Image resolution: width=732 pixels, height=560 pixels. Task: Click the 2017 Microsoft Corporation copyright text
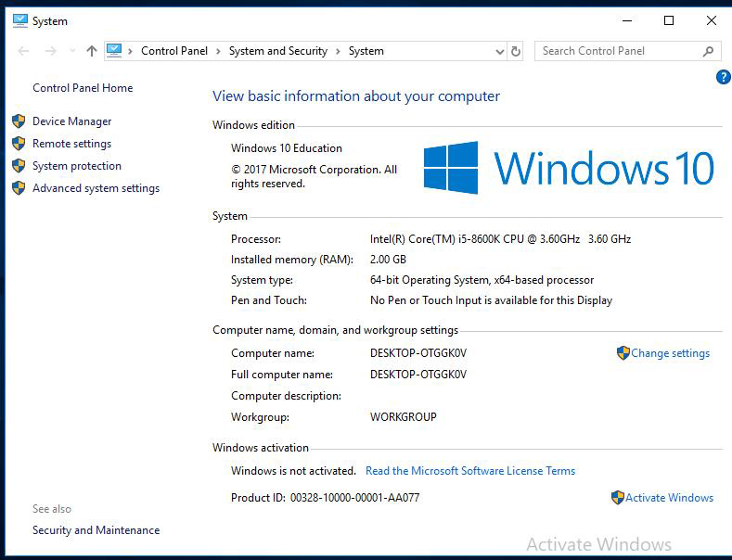click(x=315, y=176)
